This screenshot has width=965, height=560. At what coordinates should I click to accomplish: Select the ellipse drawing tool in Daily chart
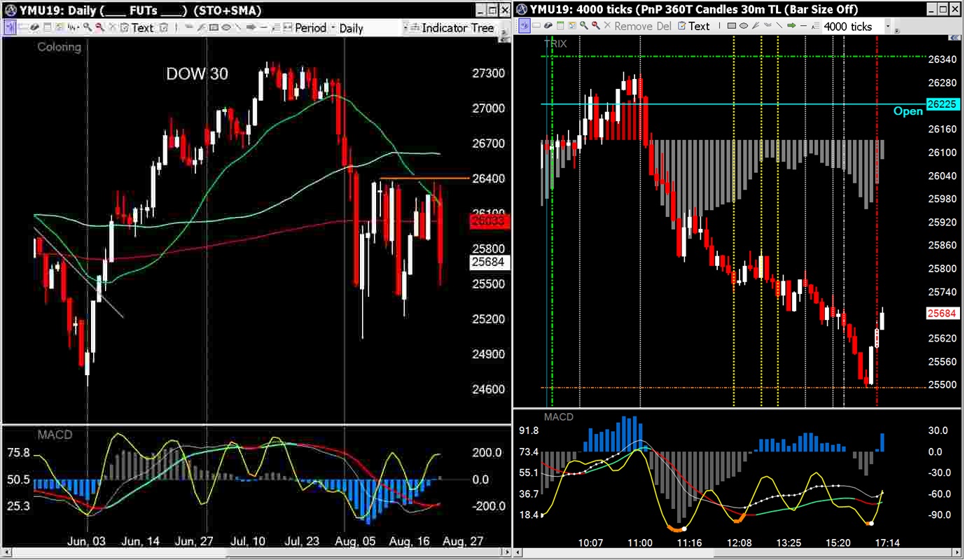(x=225, y=28)
